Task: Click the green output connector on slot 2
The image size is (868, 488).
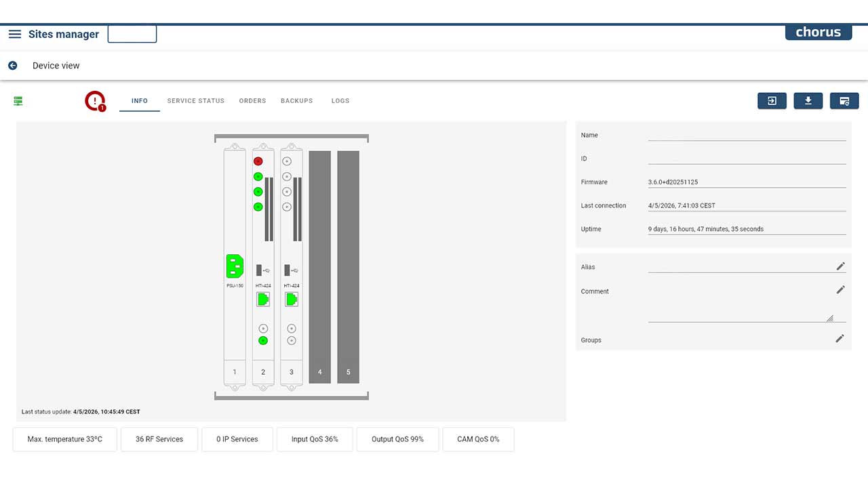Action: pos(263,340)
